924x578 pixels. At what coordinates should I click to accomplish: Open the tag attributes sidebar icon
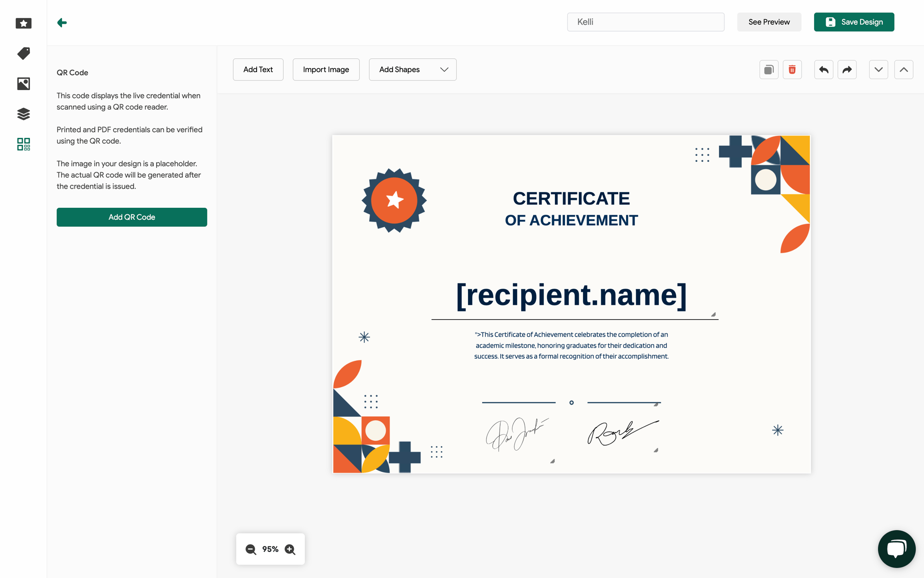click(23, 53)
